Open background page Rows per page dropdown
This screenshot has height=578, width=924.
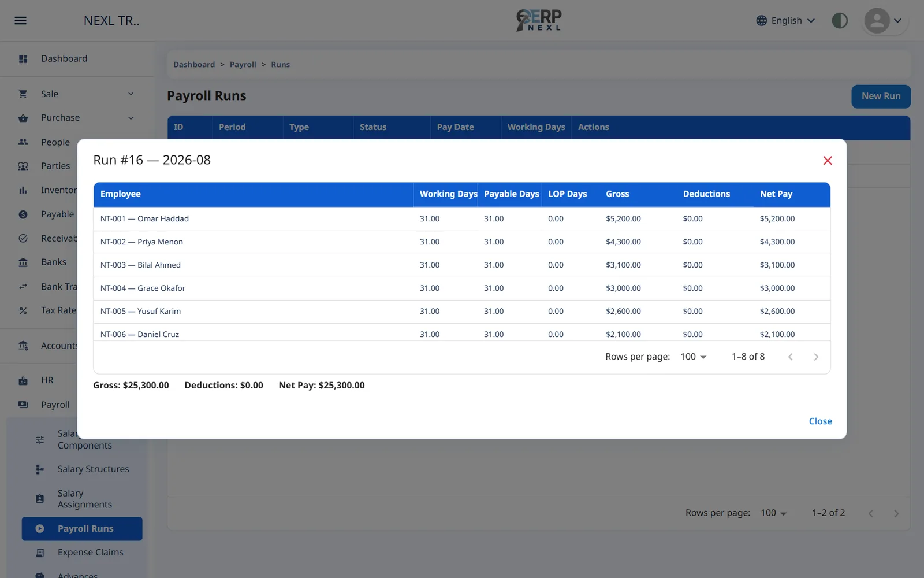(x=774, y=513)
